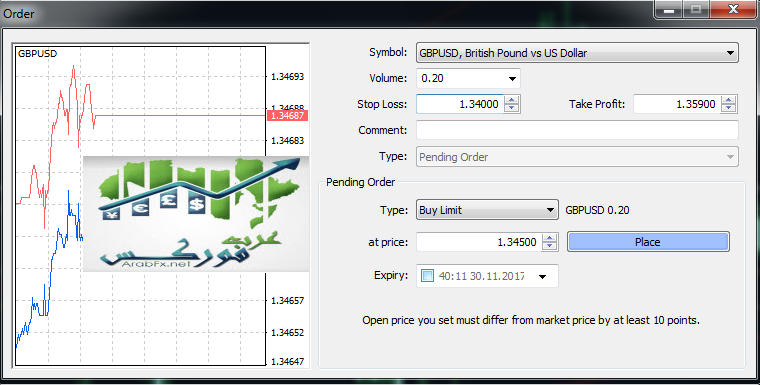The image size is (760, 385).
Task: Focus the Comment text field
Action: click(x=577, y=130)
